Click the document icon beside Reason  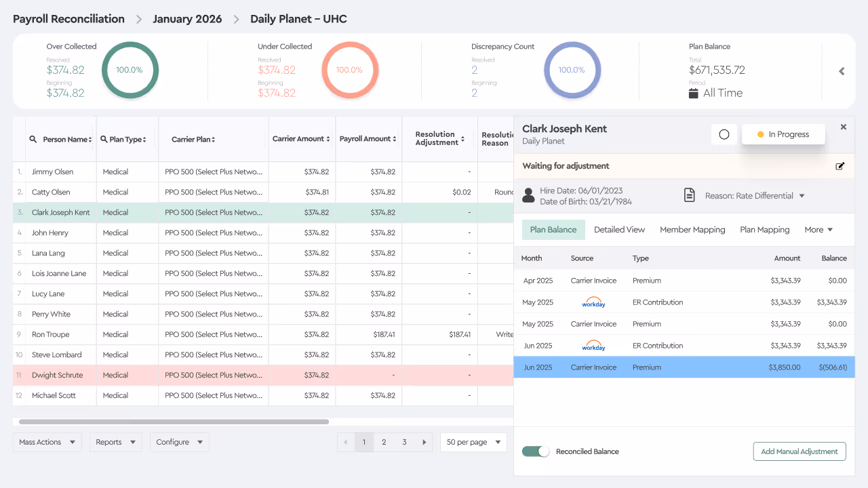690,196
